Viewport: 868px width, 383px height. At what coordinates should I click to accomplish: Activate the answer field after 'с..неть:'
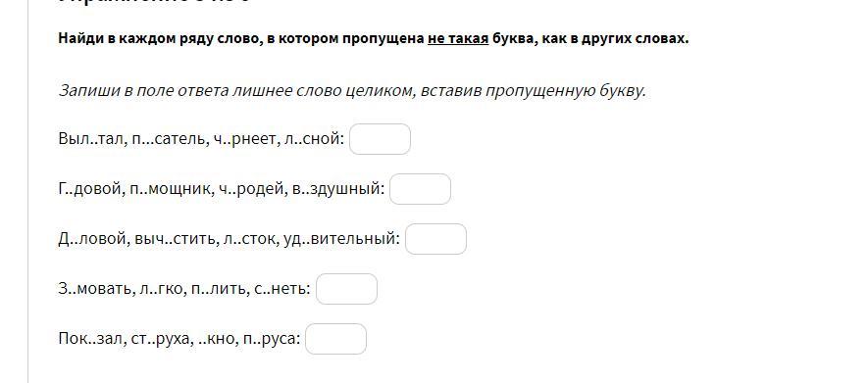tap(346, 289)
